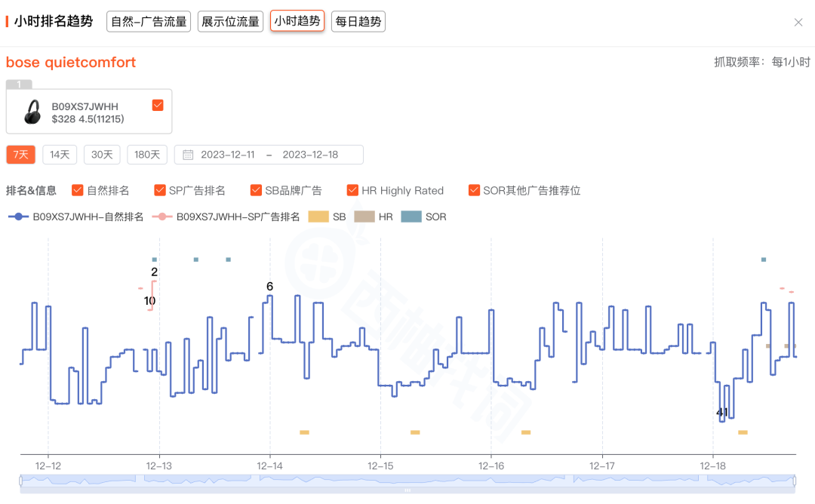Screen dimensions: 815x504
Task: Click the left handle of chart zoom slider
Action: pos(21,481)
